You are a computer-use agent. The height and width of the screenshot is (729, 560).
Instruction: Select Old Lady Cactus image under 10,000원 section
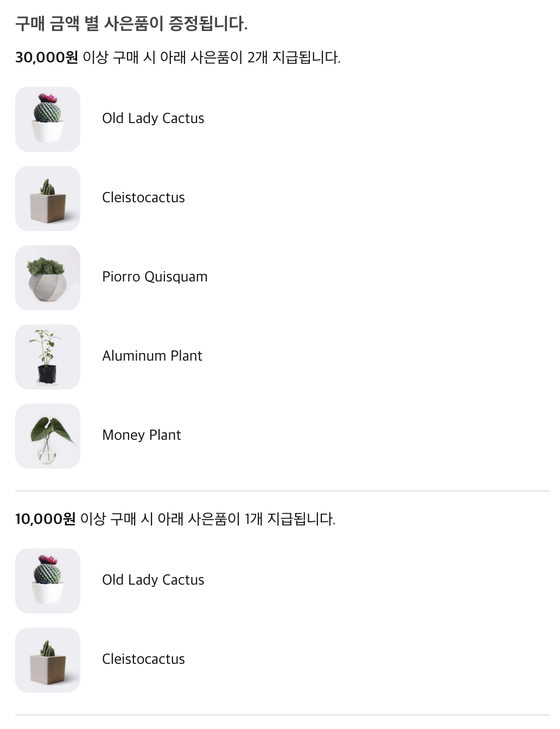[x=48, y=581]
